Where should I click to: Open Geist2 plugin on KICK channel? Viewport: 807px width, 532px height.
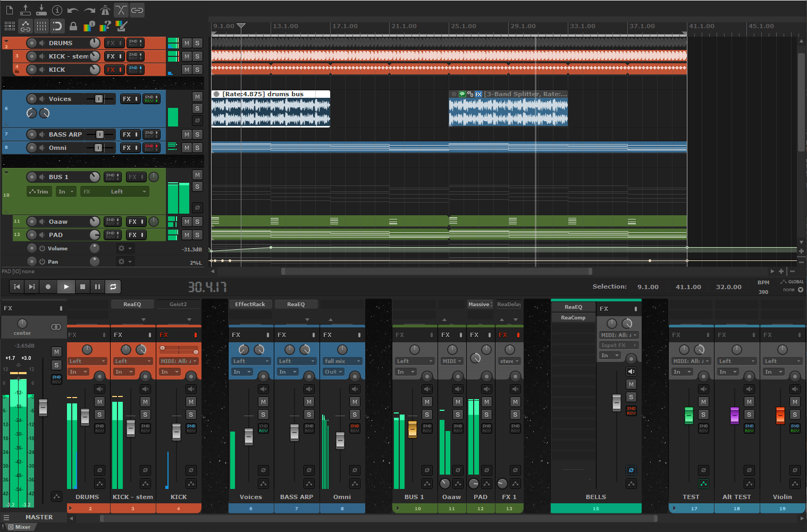coord(179,305)
